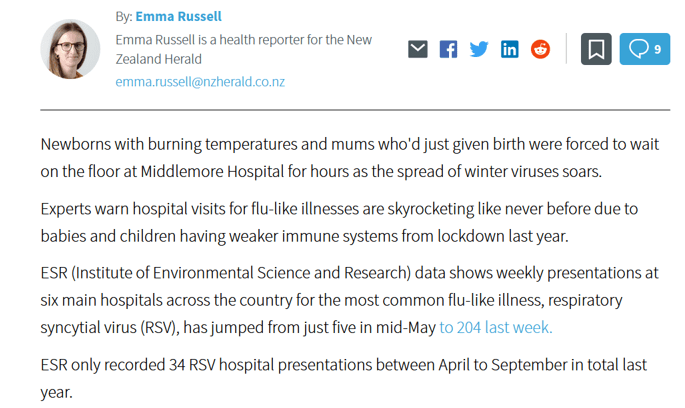Share the article on Facebook
The image size is (685, 408).
[449, 49]
